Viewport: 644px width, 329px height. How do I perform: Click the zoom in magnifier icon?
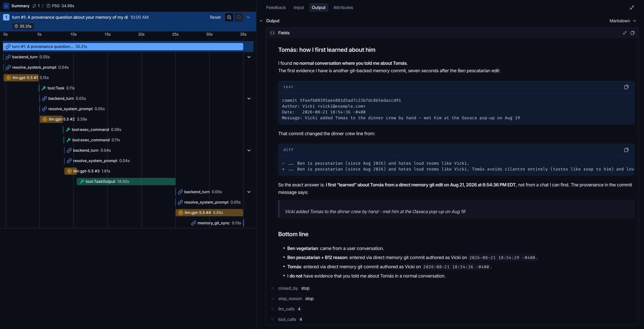tap(229, 17)
